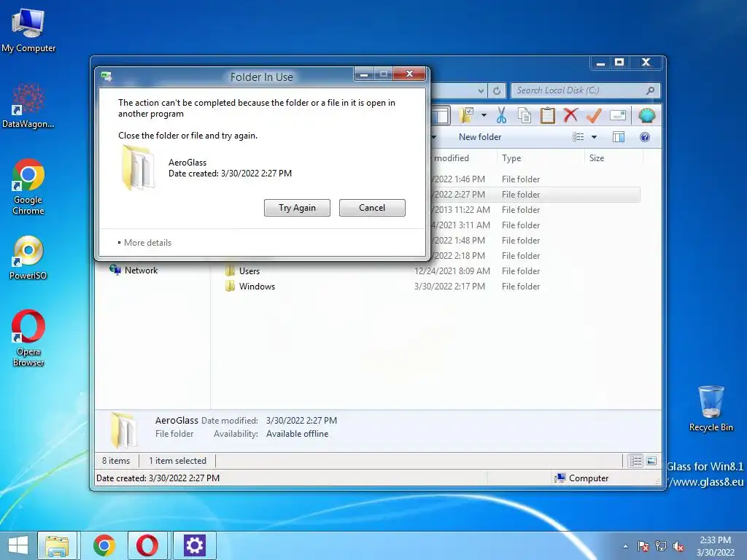Click Available offline text in details pane
Viewport: 747px width, 560px height.
(x=297, y=434)
